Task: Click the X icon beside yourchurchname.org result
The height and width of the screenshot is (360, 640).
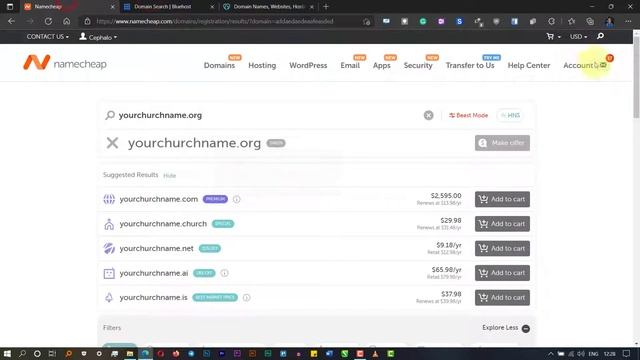Action: pos(112,143)
